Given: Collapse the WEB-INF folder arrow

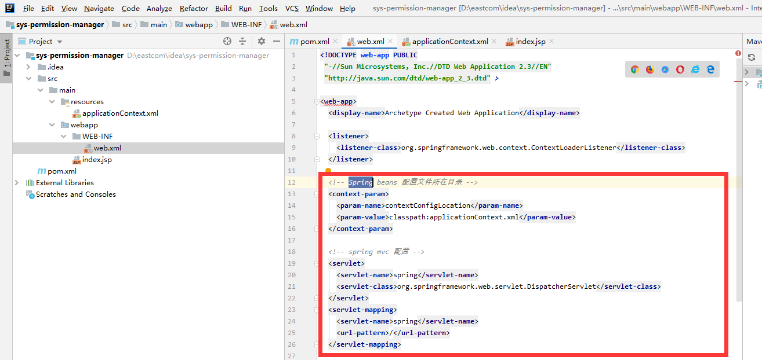Looking at the screenshot, I should (64, 137).
